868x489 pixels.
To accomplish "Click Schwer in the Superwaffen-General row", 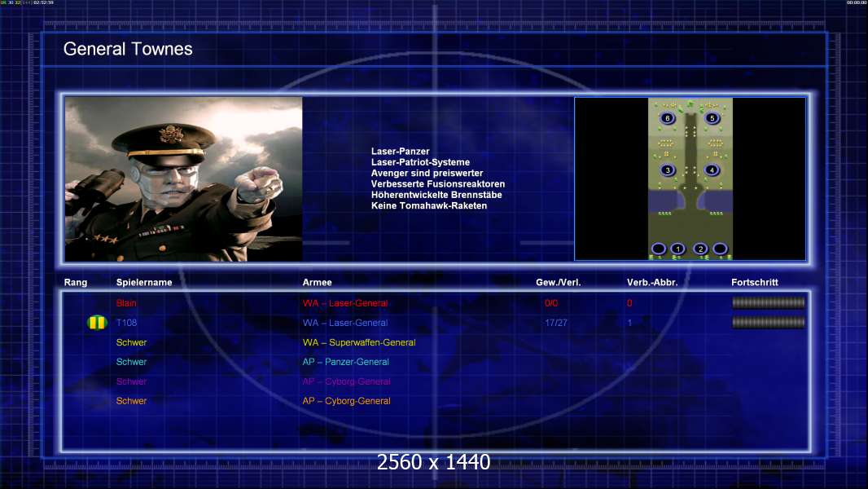I will 131,342.
